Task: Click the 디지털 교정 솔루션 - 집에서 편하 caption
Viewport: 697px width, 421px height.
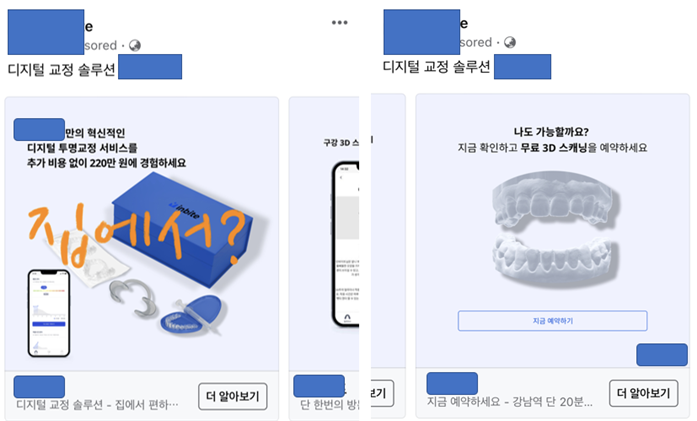Action: click(x=97, y=405)
